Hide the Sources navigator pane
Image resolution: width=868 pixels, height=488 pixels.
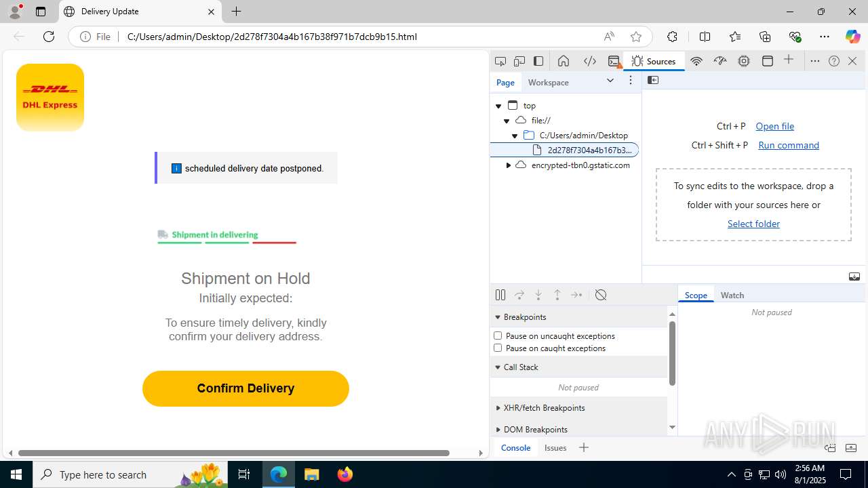(653, 80)
